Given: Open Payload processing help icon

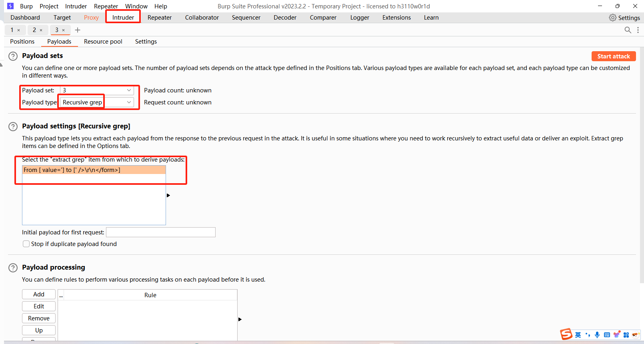Looking at the screenshot, I should click(x=13, y=268).
